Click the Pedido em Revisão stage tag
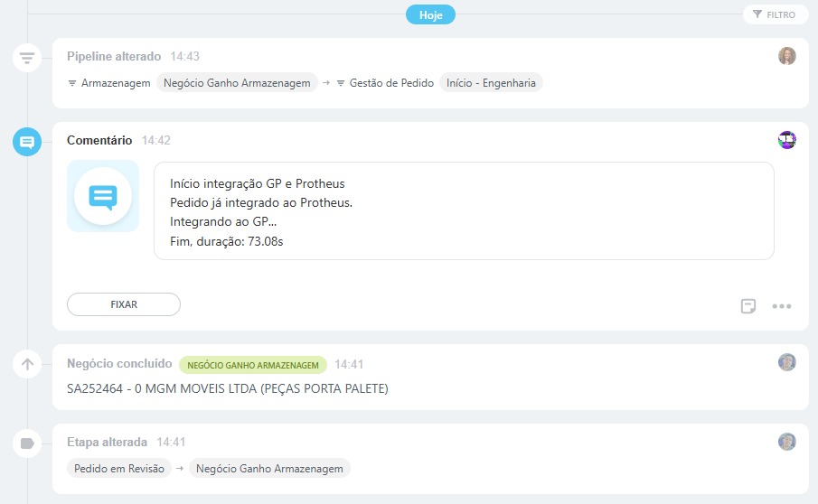818x504 pixels. [119, 469]
